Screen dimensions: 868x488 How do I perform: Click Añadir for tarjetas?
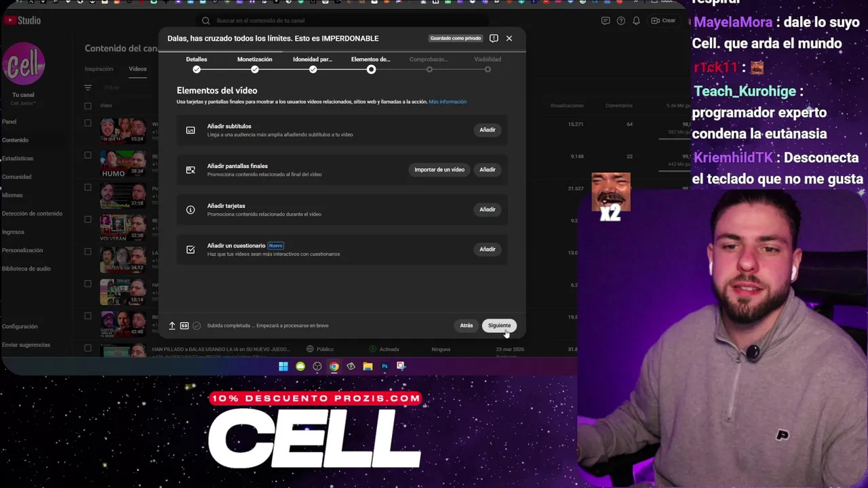488,210
